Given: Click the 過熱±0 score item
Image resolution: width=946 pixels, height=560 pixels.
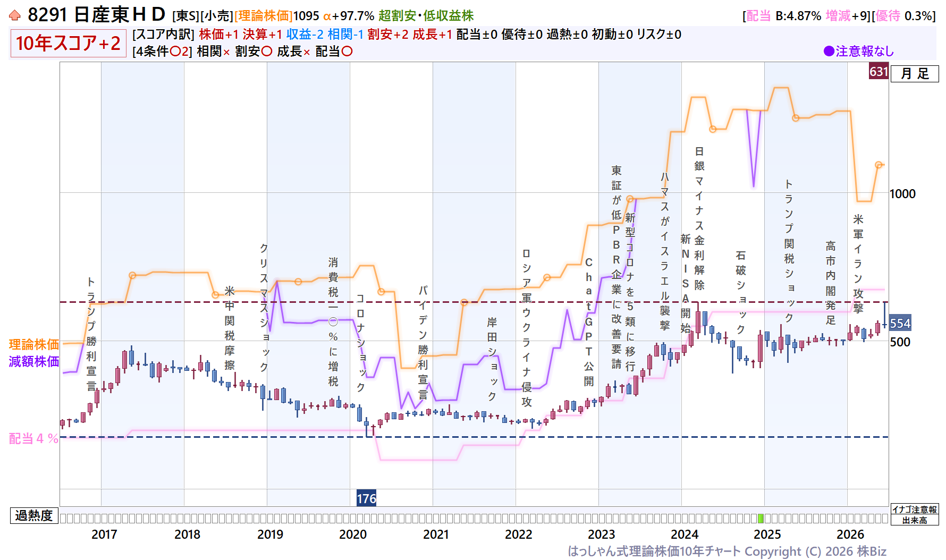Looking at the screenshot, I should pyautogui.click(x=567, y=35).
